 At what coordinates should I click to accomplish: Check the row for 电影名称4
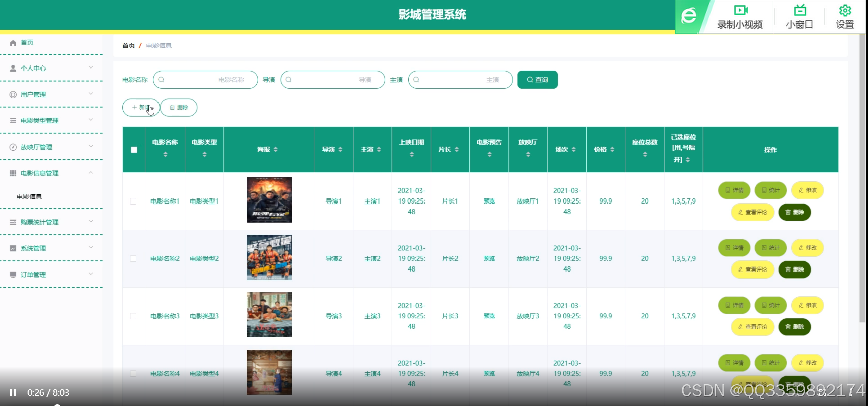[133, 373]
